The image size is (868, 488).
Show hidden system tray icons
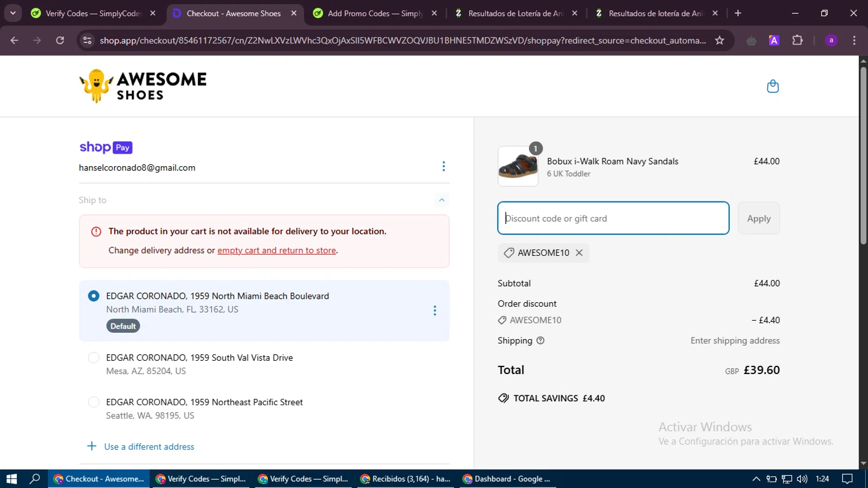[x=756, y=479]
